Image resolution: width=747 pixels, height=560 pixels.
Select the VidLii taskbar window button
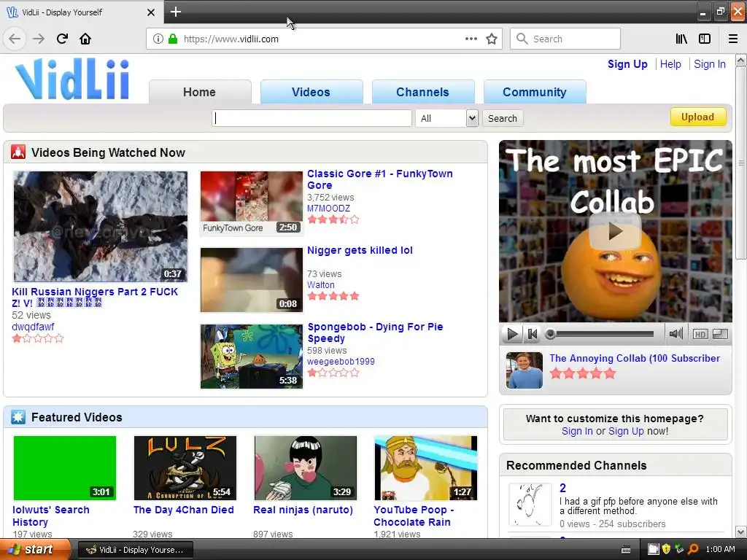[135, 550]
